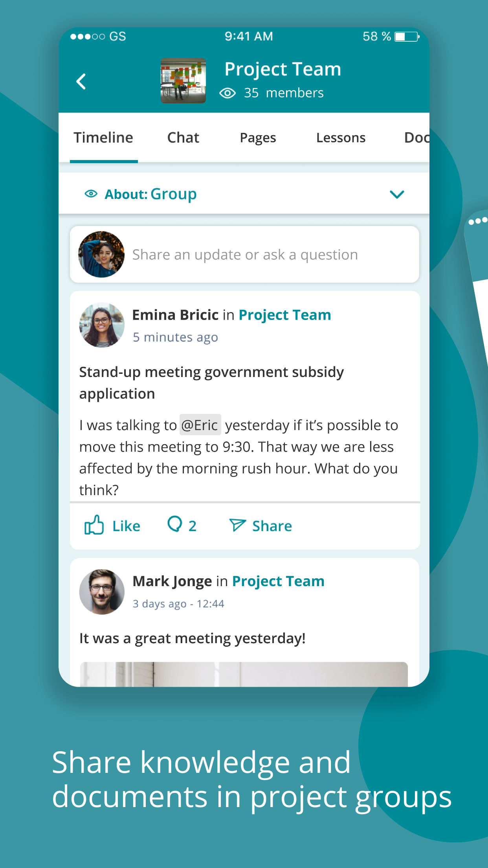The width and height of the screenshot is (488, 868).
Task: Open Emina Bricic's profile picture
Action: 102,325
